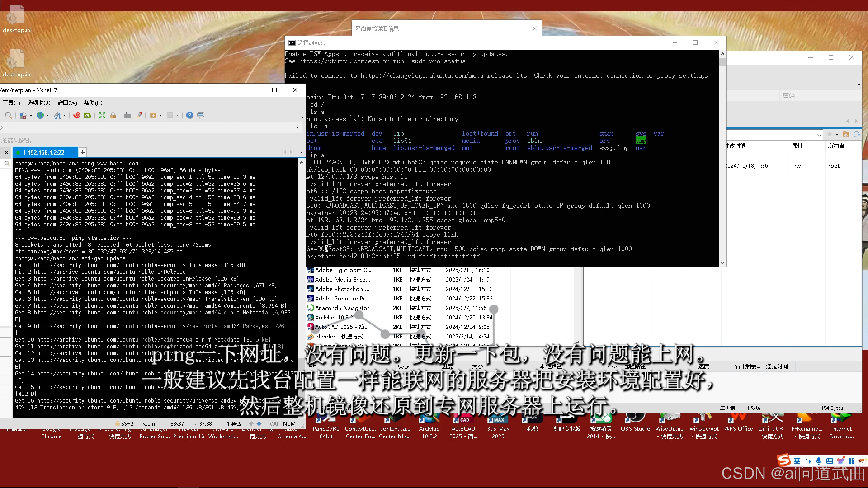Click the SSH2 status bar entry
Viewport: 868px width, 488px height.
pyautogui.click(x=124, y=424)
